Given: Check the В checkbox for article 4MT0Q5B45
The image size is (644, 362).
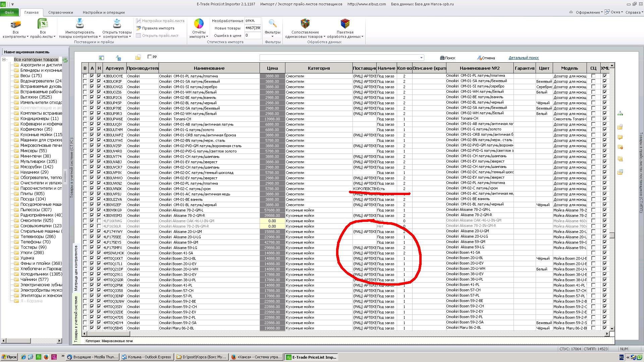Looking at the screenshot, I should click(x=85, y=328).
